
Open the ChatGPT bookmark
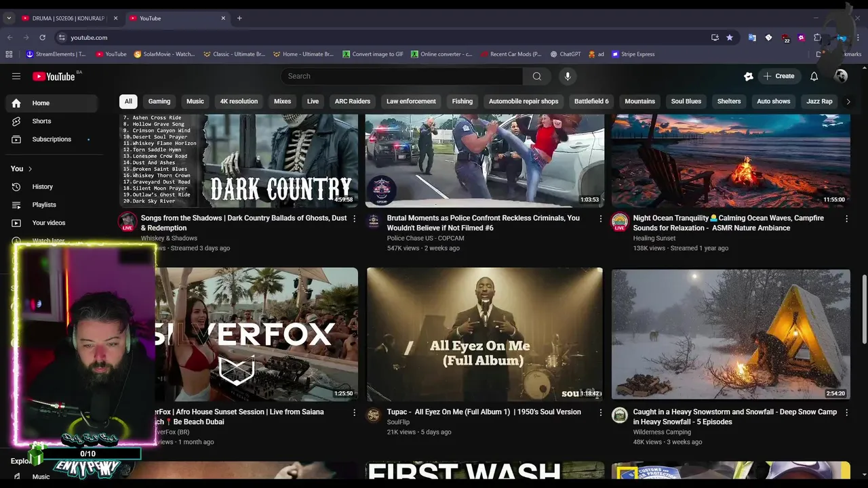[x=565, y=54]
